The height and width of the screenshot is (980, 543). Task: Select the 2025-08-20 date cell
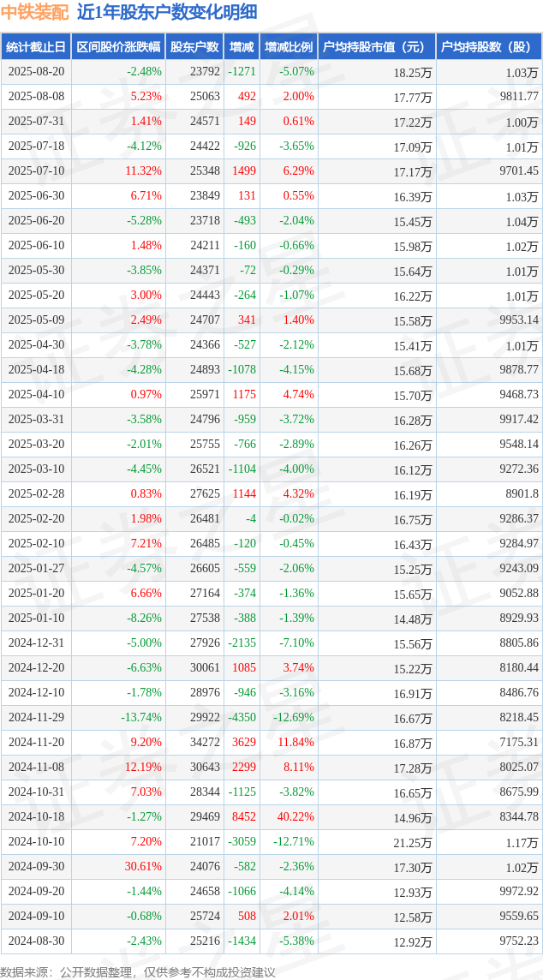click(x=36, y=72)
